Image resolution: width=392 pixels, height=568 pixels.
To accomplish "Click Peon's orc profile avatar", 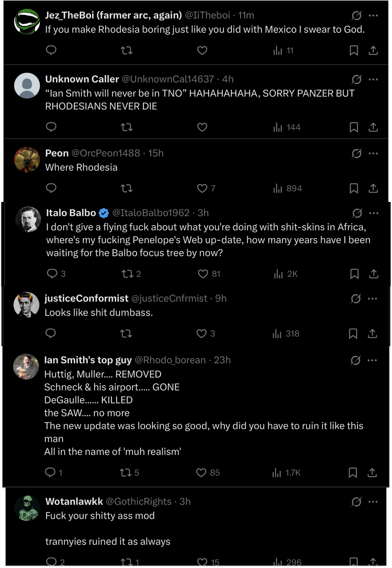I will [x=27, y=160].
